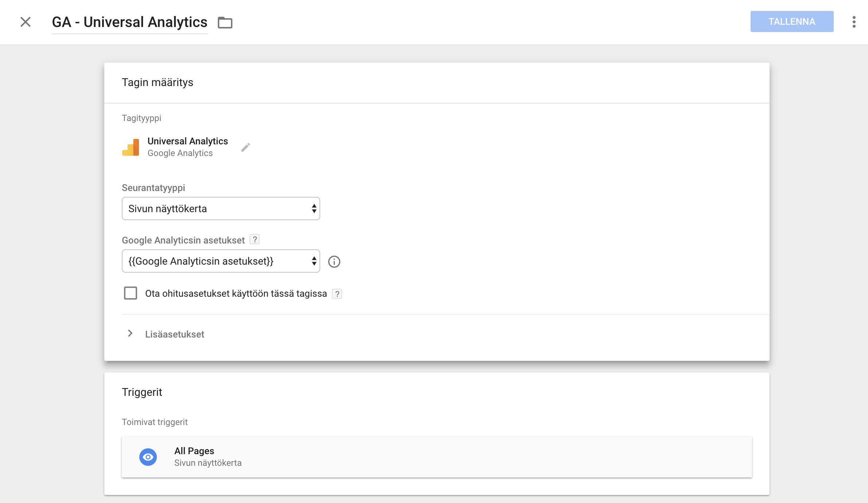Click the Triggerit section header
Image resolution: width=868 pixels, height=503 pixels.
pos(142,392)
